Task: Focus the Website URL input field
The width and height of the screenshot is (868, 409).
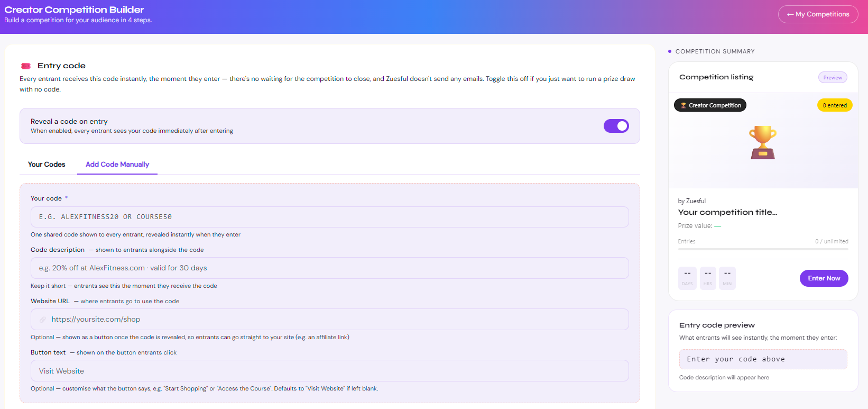Action: (330, 320)
